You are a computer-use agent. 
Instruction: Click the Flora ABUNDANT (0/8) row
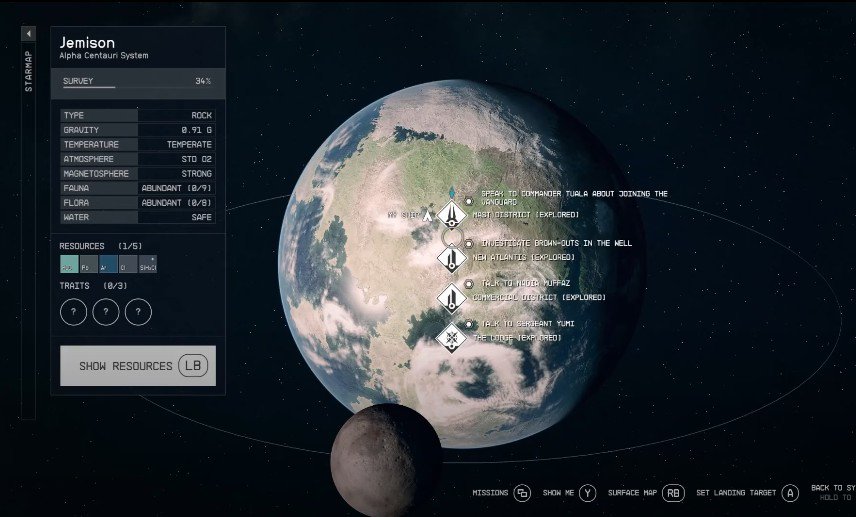[138, 203]
